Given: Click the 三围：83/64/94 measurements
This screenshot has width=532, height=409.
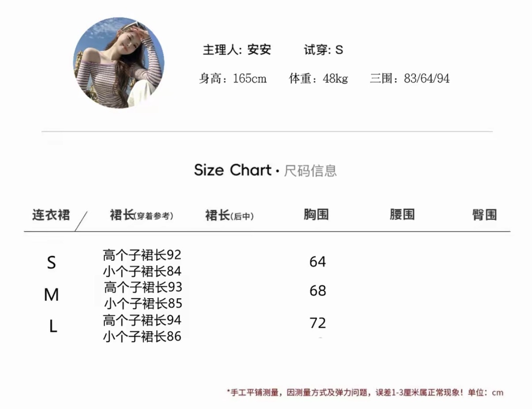Looking at the screenshot, I should coord(410,79).
